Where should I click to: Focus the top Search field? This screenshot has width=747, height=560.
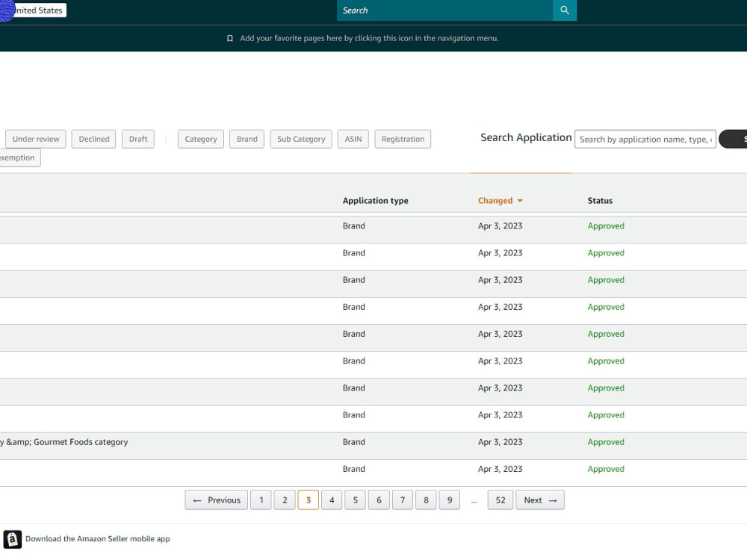[x=444, y=10]
